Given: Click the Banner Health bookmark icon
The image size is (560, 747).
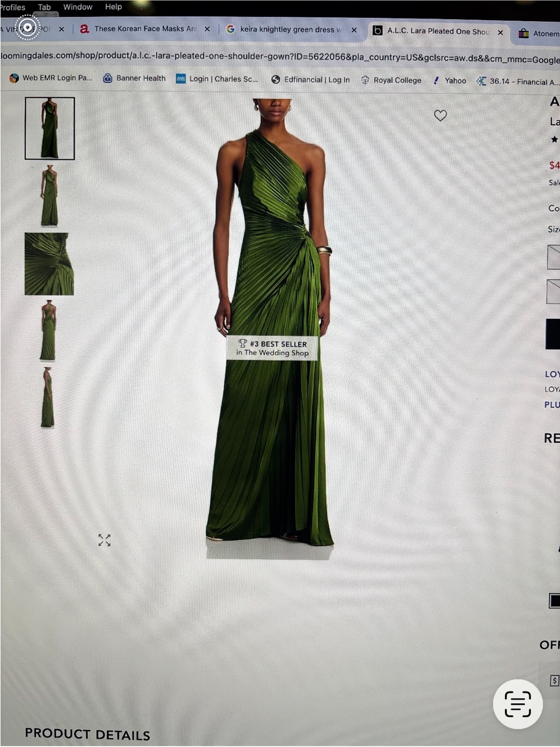Looking at the screenshot, I should pos(108,78).
